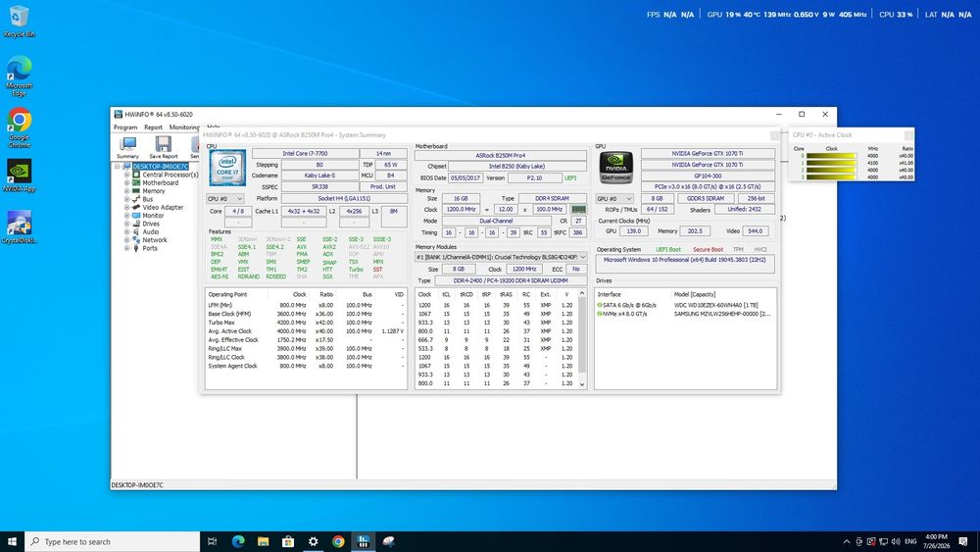Open Task View on the taskbar
Image resolution: width=980 pixels, height=552 pixels.
click(212, 541)
